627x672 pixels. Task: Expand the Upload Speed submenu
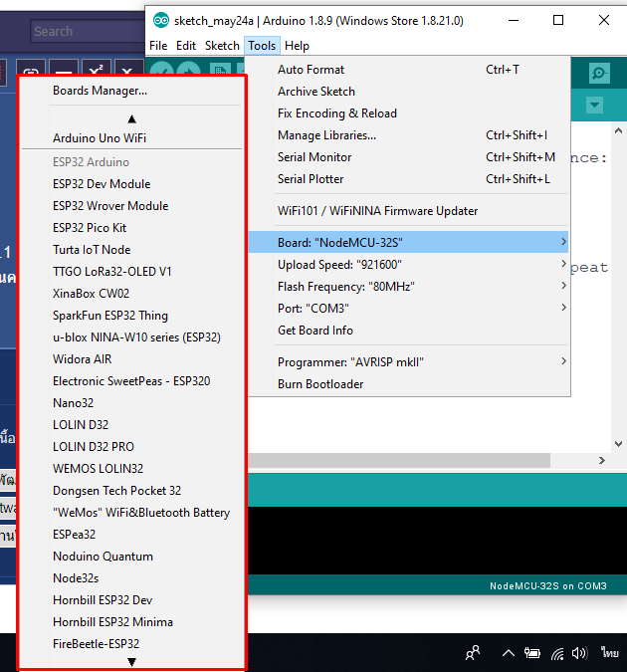pyautogui.click(x=409, y=264)
